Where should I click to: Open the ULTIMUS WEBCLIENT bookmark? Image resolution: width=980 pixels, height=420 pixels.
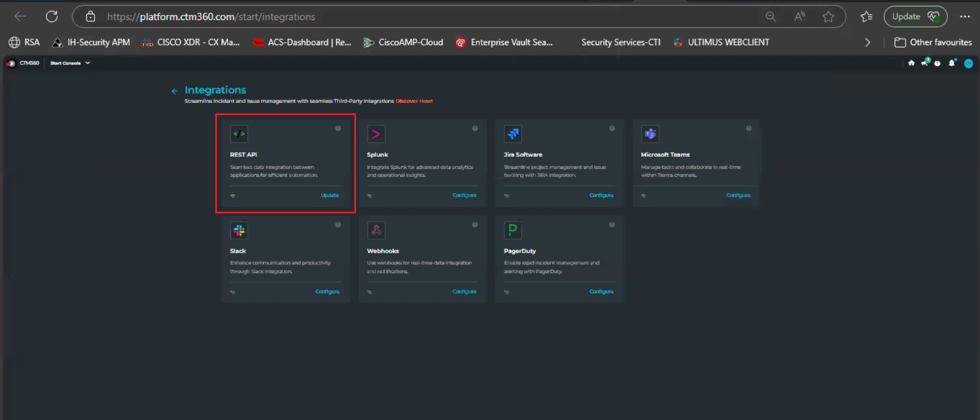pyautogui.click(x=721, y=42)
